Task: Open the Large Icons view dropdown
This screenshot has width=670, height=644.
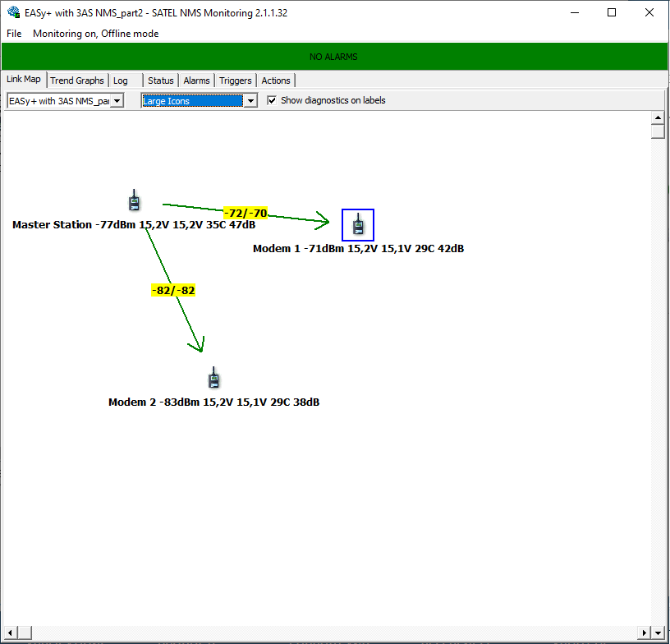Action: point(250,100)
